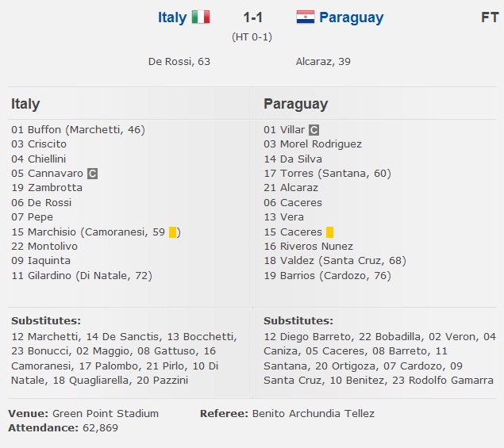Click 16 Riveros Nunez in Paraguay lineup
This screenshot has width=504, height=448.
[308, 247]
